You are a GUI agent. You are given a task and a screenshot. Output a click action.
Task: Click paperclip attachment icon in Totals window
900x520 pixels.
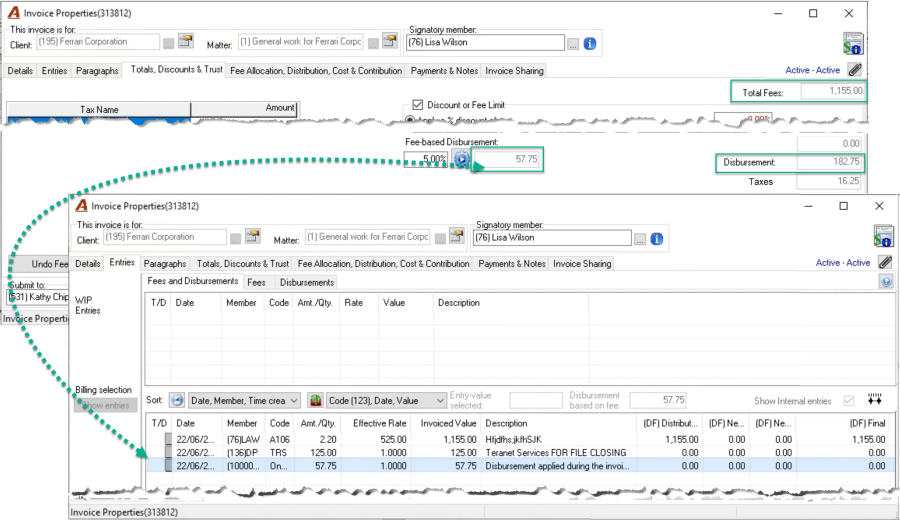coord(855,70)
